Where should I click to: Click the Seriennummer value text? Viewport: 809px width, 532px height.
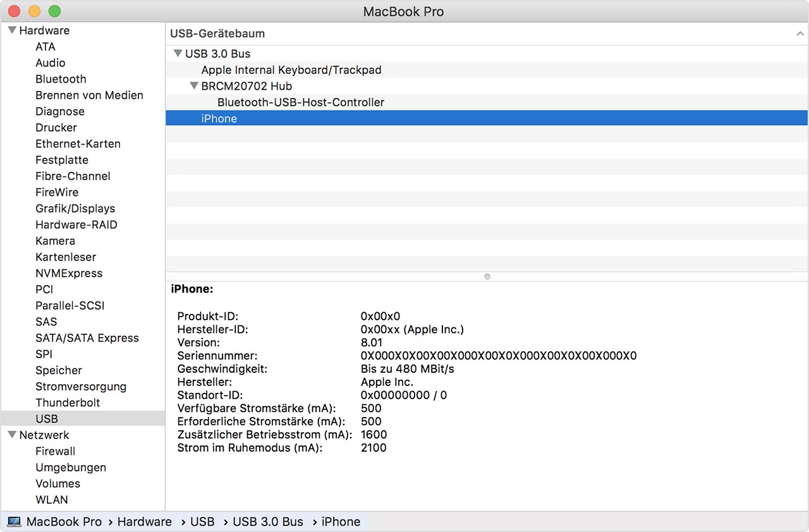click(x=499, y=356)
